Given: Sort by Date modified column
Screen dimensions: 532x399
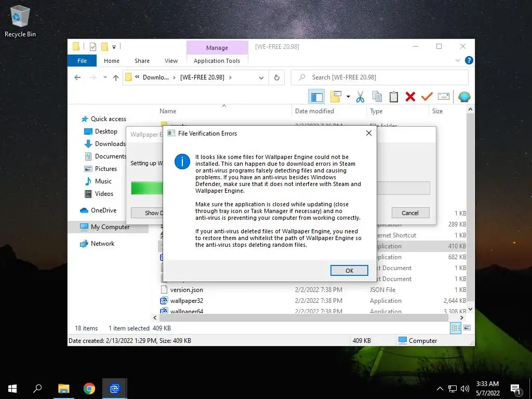Looking at the screenshot, I should [x=314, y=111].
